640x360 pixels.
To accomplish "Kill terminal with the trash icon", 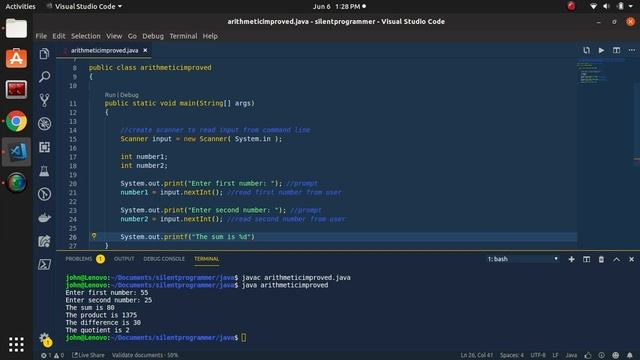I will [x=601, y=259].
